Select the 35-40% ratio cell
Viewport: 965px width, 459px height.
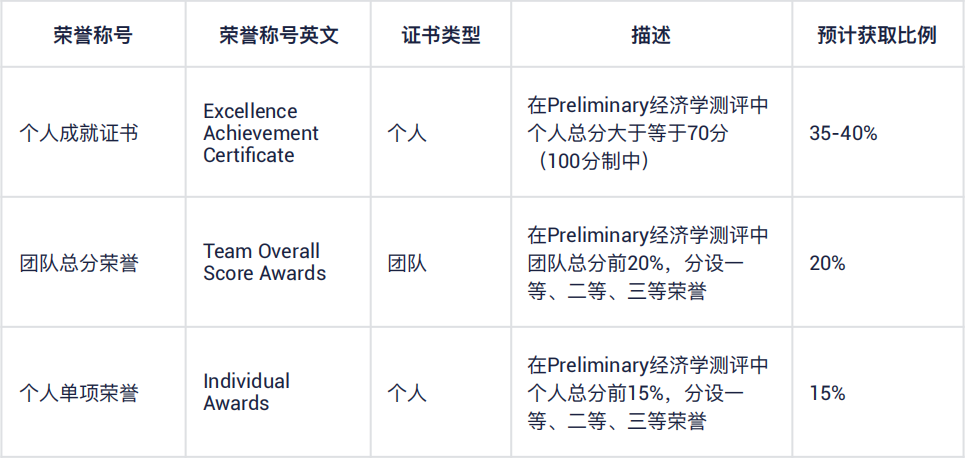[843, 133]
